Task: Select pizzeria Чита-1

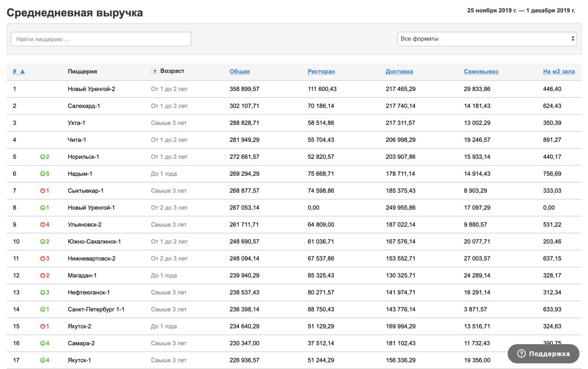Action: 77,140
